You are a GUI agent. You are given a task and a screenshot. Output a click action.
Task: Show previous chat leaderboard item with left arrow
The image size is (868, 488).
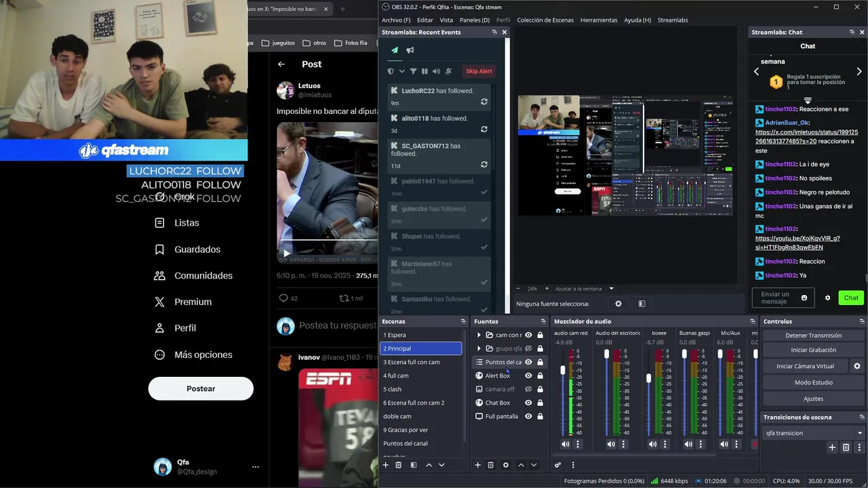pos(757,71)
